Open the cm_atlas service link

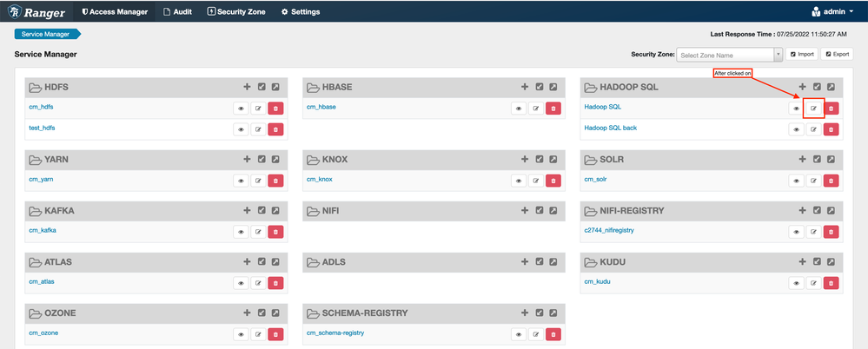pyautogui.click(x=42, y=281)
